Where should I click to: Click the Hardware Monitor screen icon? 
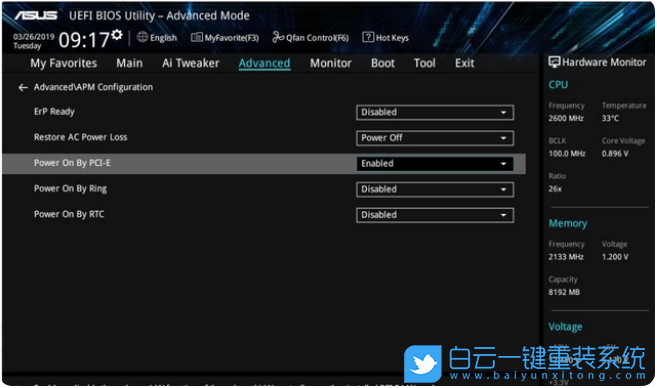coord(554,62)
